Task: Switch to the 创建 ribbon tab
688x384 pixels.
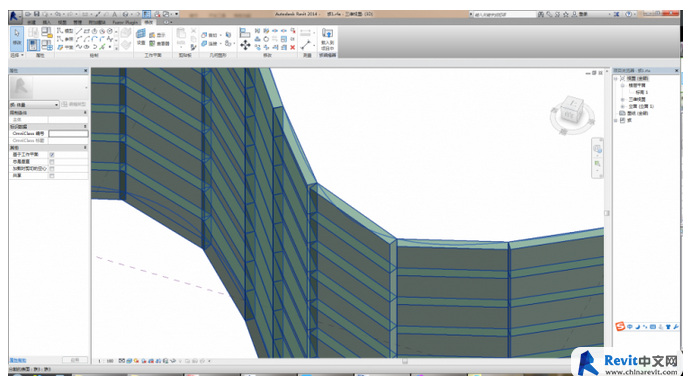Action: coord(32,22)
